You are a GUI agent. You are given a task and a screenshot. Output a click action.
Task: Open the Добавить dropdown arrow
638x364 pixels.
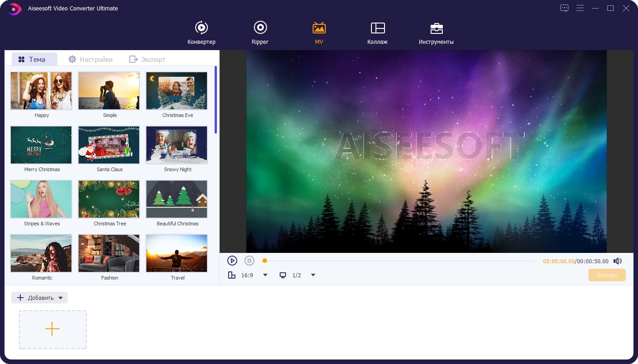pyautogui.click(x=61, y=298)
